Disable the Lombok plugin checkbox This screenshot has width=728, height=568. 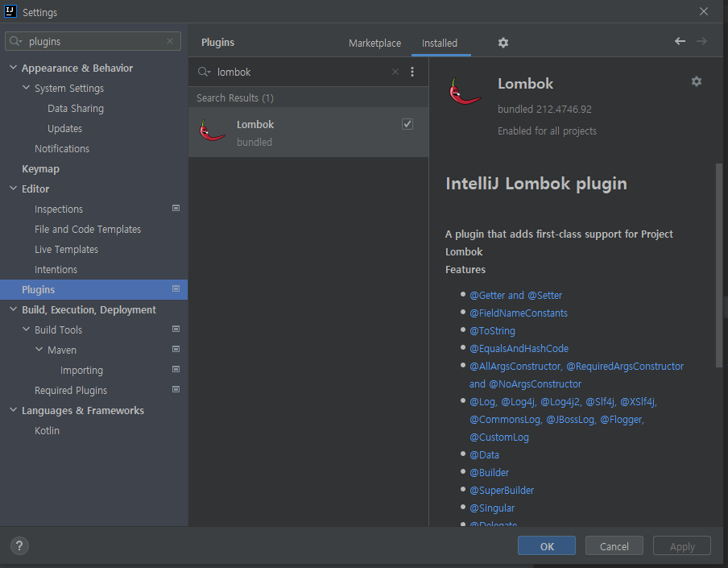[x=407, y=124]
